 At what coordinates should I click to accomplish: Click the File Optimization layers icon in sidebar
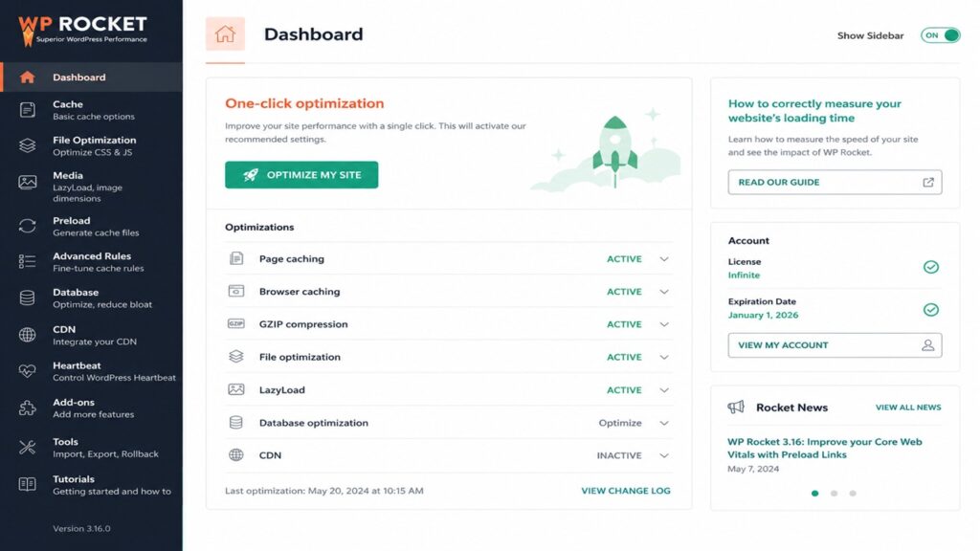[27, 145]
